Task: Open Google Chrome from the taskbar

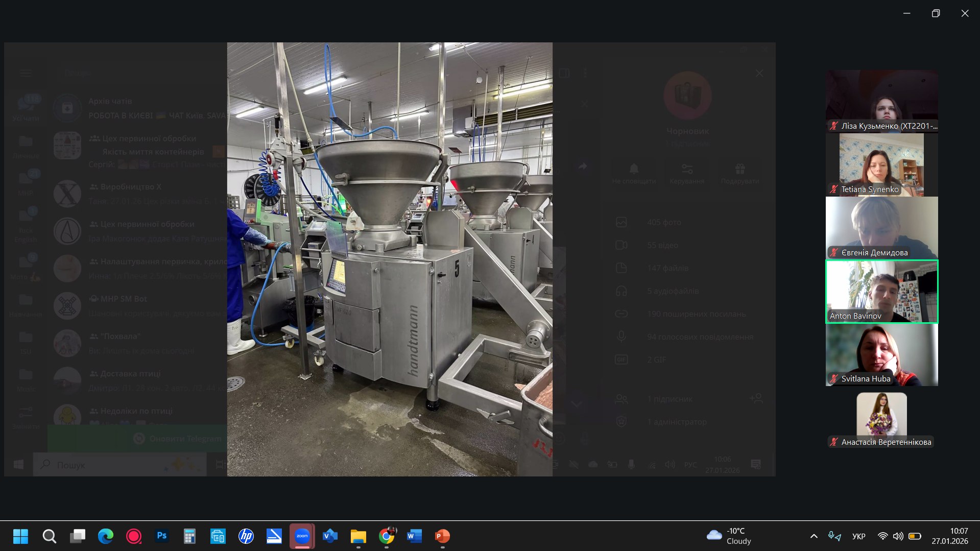Action: point(387,536)
